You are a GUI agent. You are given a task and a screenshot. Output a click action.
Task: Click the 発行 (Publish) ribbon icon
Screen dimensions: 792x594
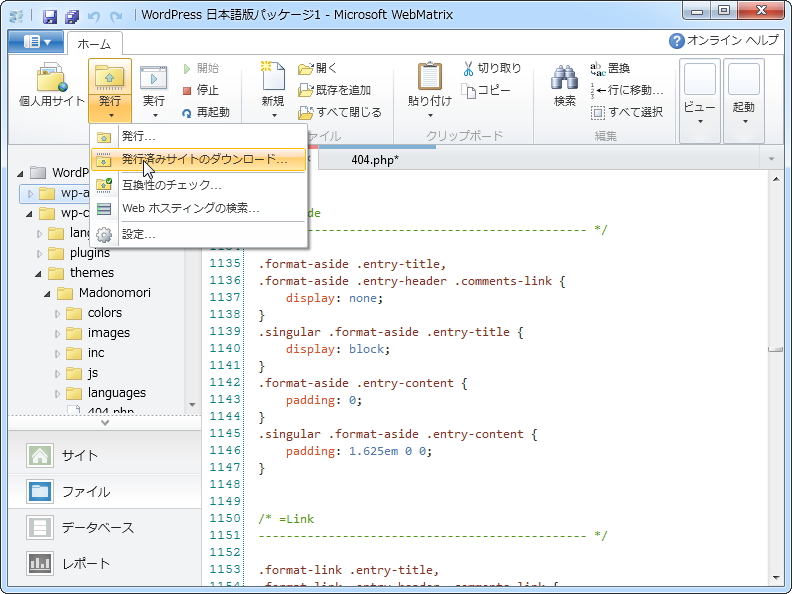pos(110,77)
